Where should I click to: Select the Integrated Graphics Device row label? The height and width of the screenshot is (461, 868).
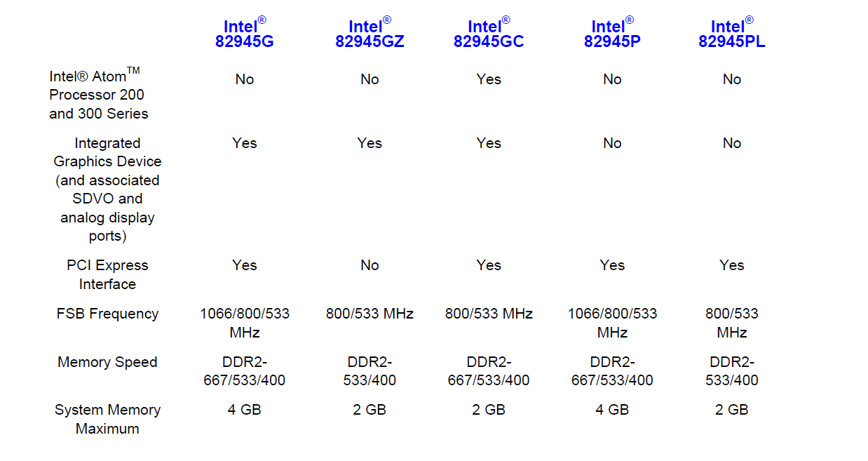(x=107, y=189)
